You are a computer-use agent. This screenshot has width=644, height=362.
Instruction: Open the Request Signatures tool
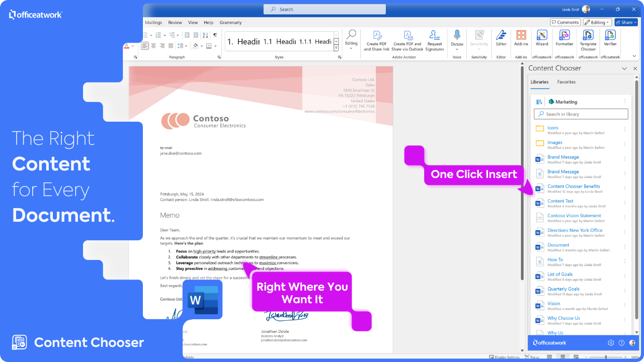435,40
